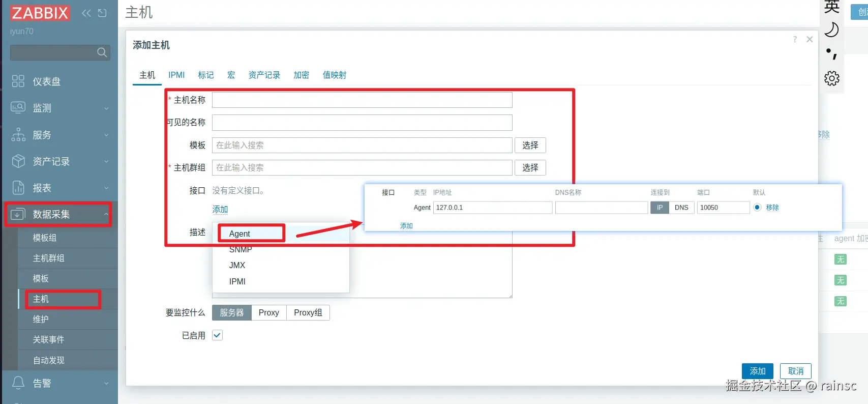
Task: Click the blue 添加 submit button
Action: 758,371
